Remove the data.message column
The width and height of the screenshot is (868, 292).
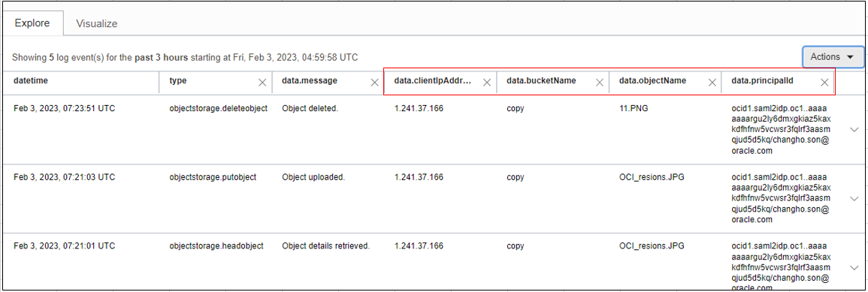(x=375, y=83)
